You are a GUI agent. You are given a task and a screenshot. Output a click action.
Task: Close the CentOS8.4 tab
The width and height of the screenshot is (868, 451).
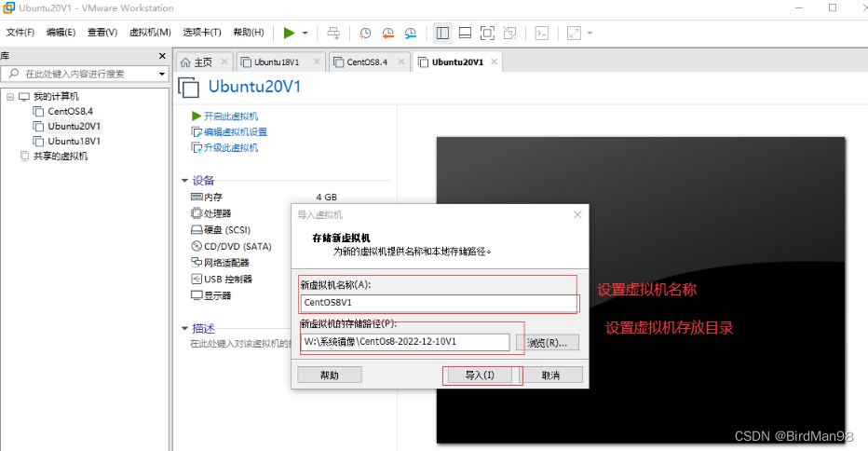[x=401, y=61]
